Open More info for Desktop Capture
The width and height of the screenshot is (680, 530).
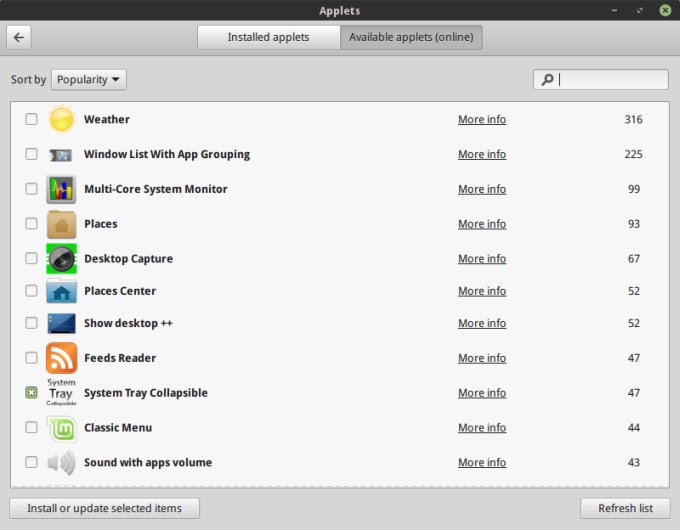click(482, 258)
